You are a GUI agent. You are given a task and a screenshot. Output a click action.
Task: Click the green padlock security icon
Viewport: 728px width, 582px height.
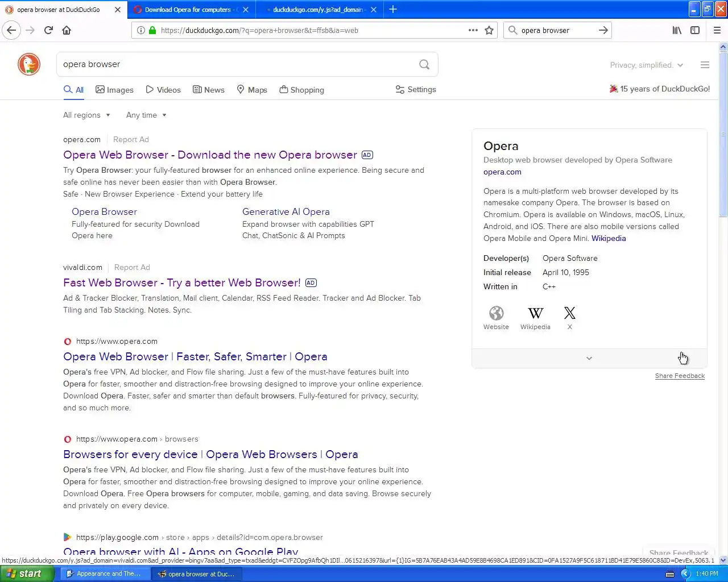[152, 30]
